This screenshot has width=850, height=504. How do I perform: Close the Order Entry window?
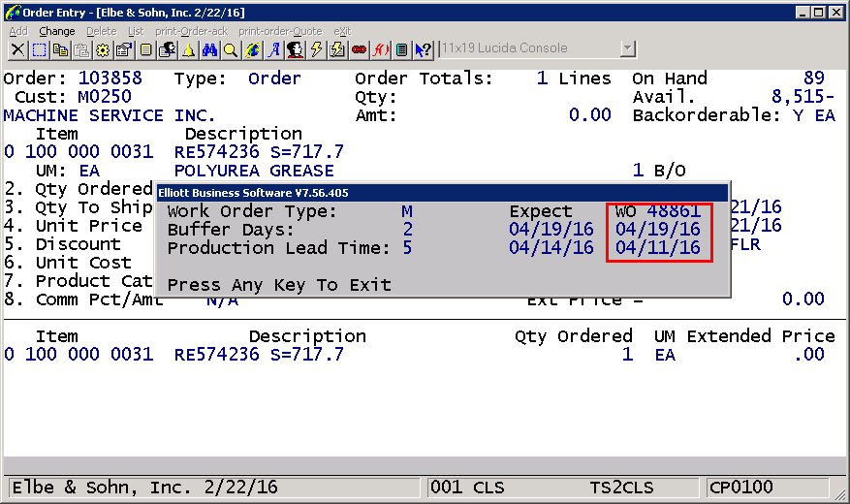[x=836, y=12]
